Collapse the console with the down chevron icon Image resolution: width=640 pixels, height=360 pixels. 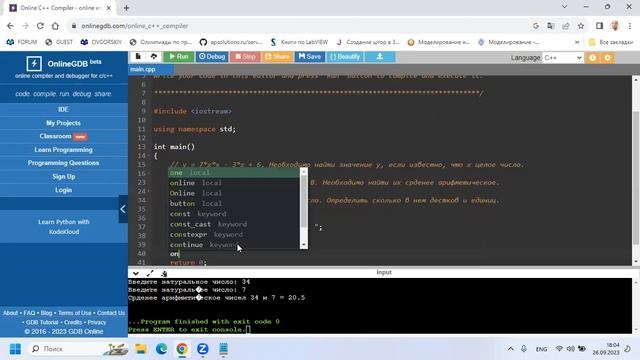(x=136, y=273)
